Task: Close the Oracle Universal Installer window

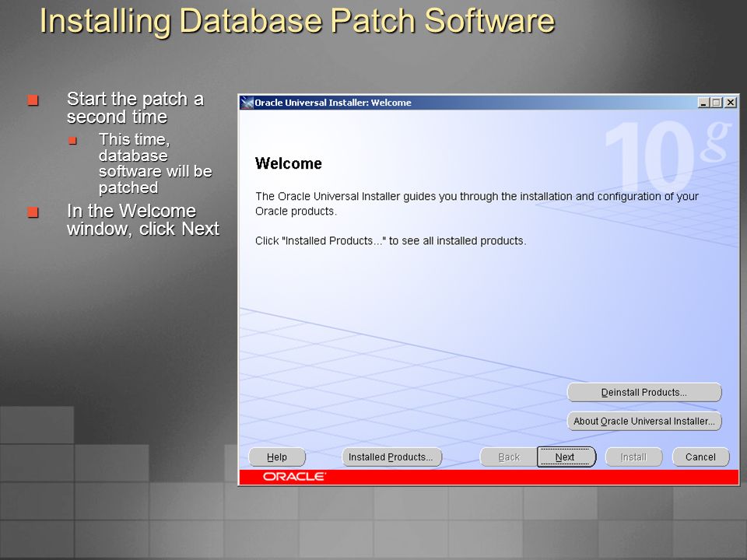Action: [731, 103]
